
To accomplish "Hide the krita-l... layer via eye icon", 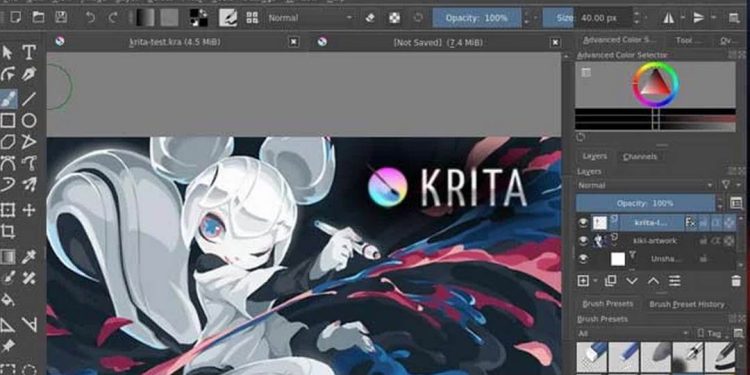I will coord(583,222).
